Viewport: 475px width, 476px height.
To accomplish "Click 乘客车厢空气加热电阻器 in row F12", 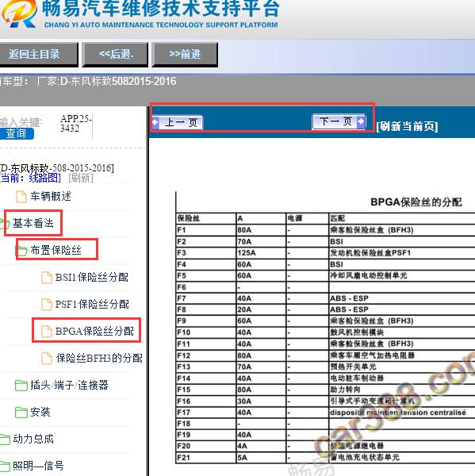I will coord(373,355).
